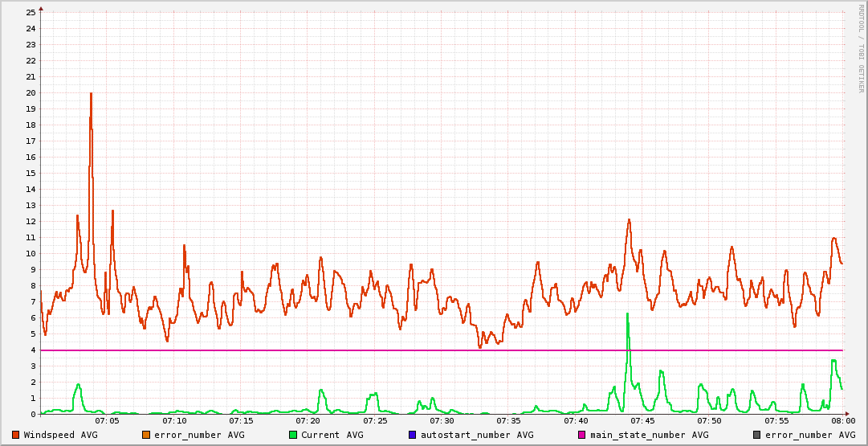Click the magenta main_state_number legend swatch
The width and height of the screenshot is (868, 446).
point(582,435)
